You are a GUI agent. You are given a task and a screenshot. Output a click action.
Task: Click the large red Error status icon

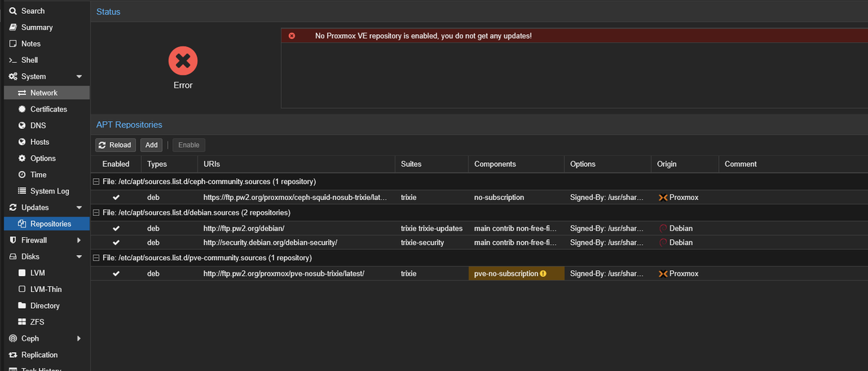(x=183, y=61)
